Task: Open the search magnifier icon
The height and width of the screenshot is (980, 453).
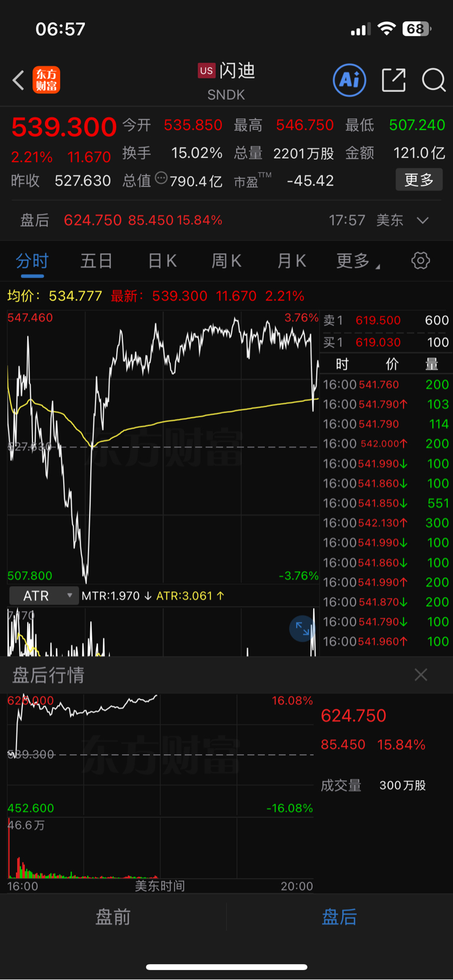Action: (x=434, y=80)
